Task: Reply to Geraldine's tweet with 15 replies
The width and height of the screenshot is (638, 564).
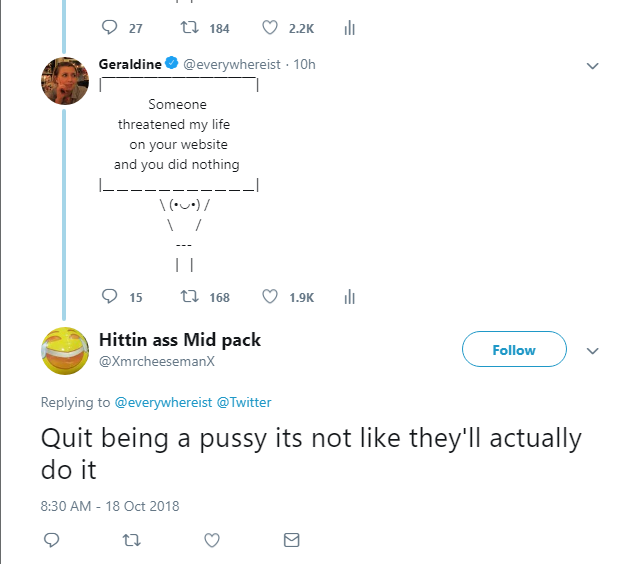Action: (109, 296)
